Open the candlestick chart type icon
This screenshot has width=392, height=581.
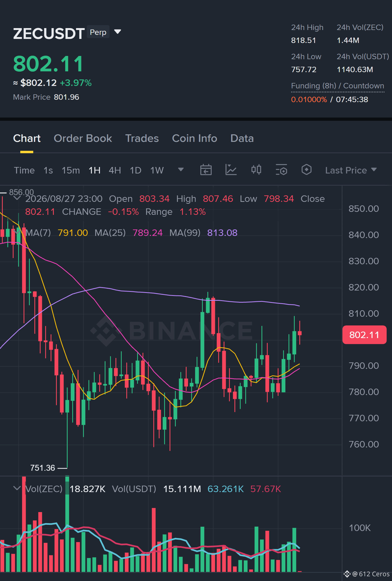coord(256,170)
